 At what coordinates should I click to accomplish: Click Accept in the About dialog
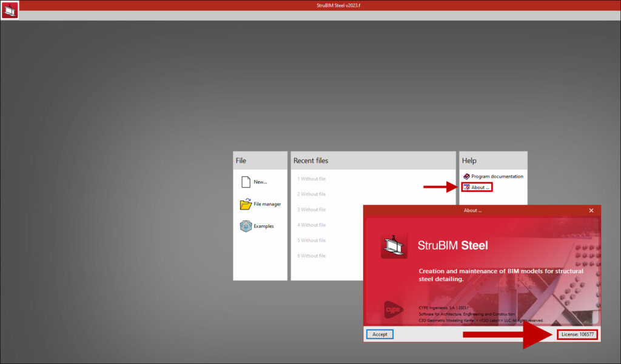click(x=380, y=334)
